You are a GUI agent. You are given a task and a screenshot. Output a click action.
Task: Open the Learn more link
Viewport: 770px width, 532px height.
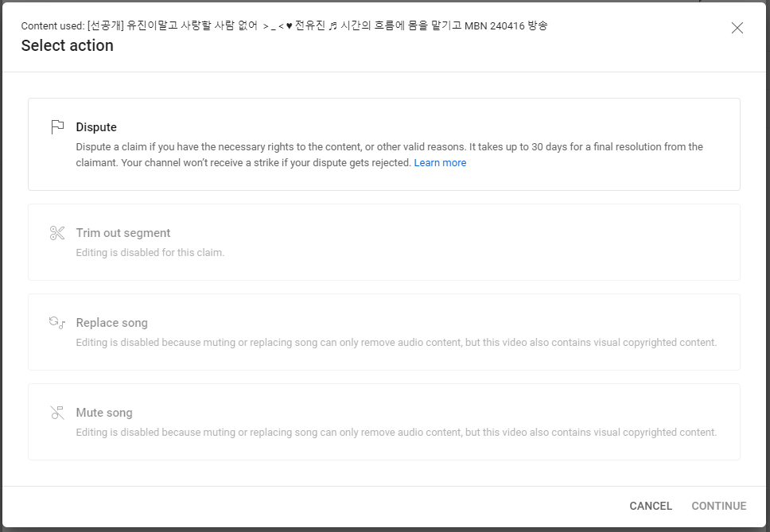click(x=440, y=163)
